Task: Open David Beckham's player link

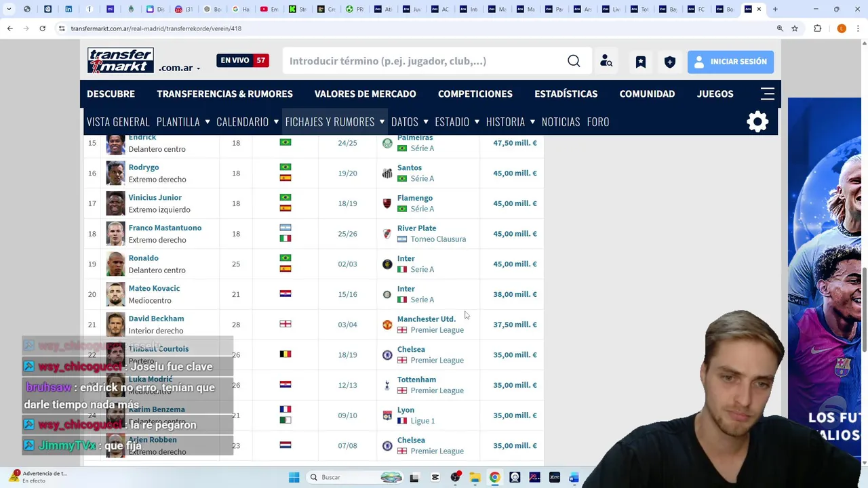Action: point(156,319)
